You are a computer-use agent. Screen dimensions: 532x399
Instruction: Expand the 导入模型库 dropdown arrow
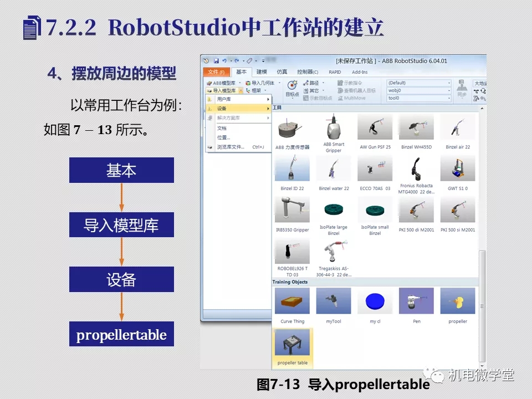[x=241, y=90]
